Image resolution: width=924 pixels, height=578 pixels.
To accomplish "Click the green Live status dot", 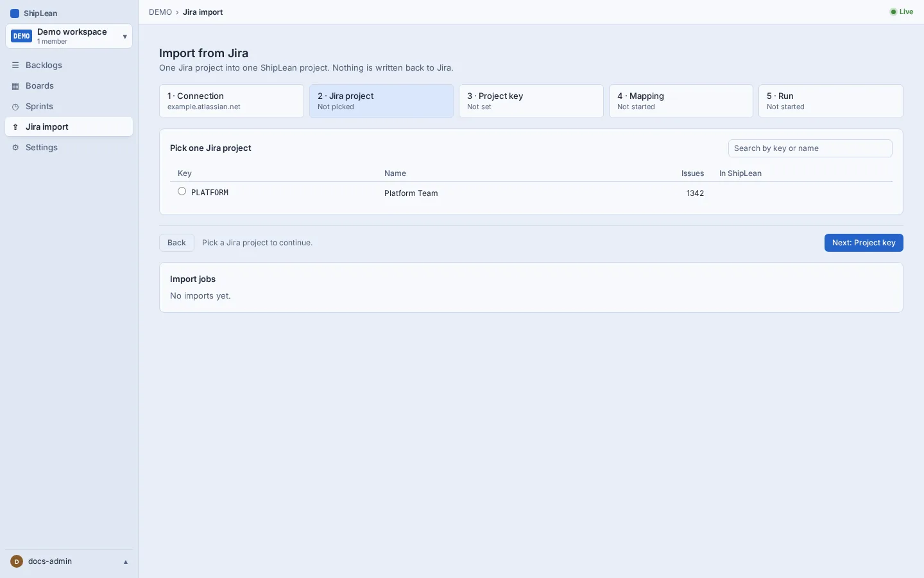I will tap(893, 12).
